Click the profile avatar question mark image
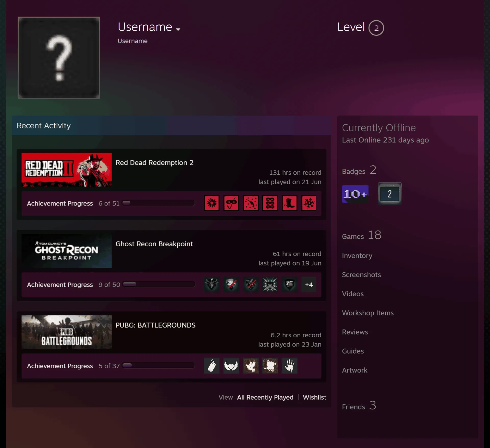The height and width of the screenshot is (448, 490). tap(59, 58)
